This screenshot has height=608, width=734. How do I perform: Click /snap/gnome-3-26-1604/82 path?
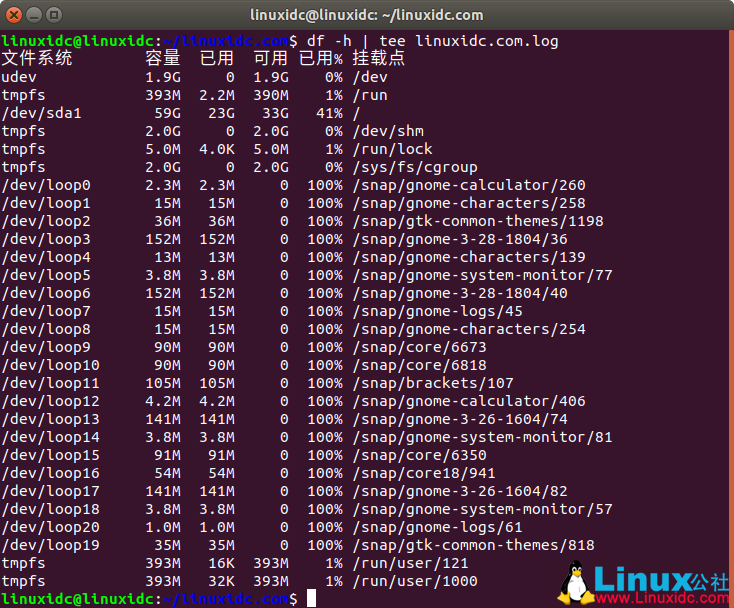[460, 491]
